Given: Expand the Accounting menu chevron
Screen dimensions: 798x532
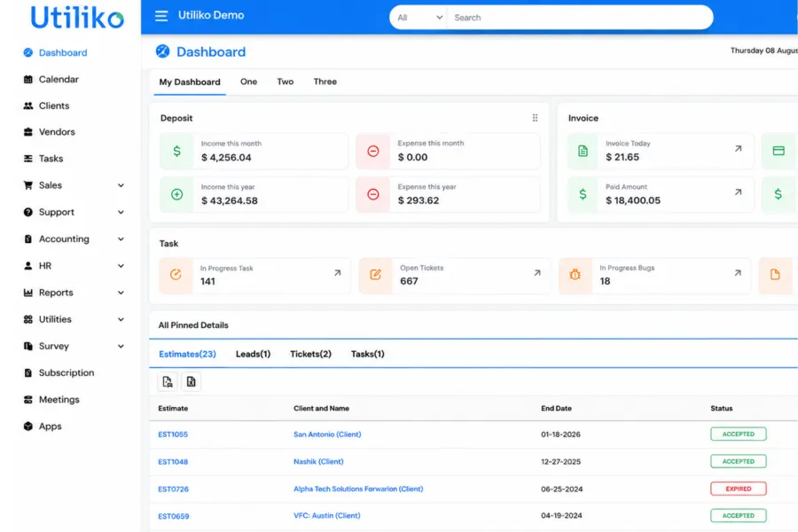Looking at the screenshot, I should coord(121,239).
